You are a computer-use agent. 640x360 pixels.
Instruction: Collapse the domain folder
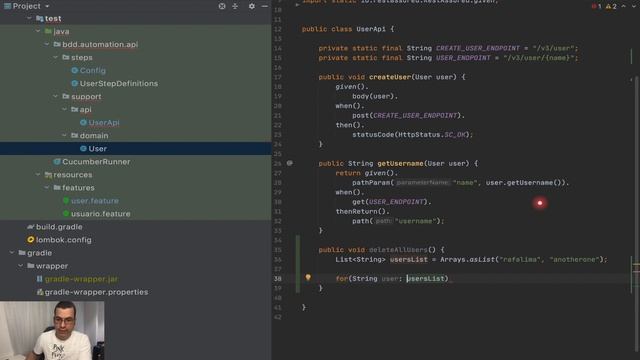click(x=64, y=136)
